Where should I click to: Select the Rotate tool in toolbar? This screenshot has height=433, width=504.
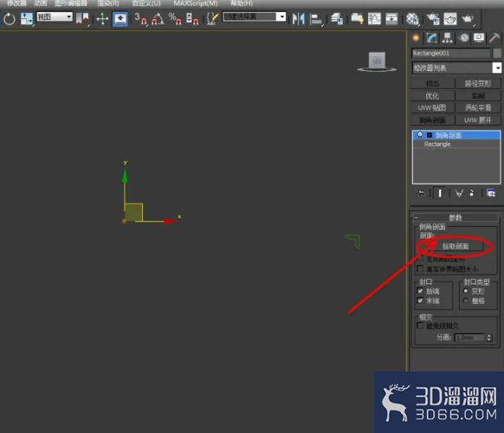point(10,19)
